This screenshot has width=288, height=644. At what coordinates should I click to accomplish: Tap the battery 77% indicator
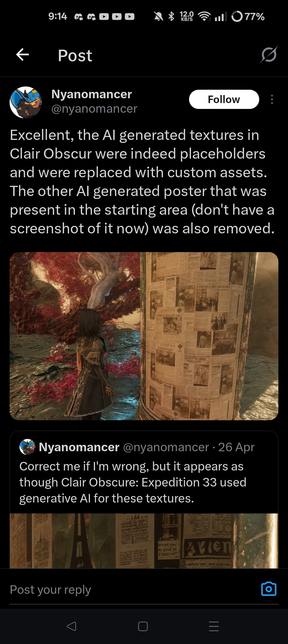248,17
